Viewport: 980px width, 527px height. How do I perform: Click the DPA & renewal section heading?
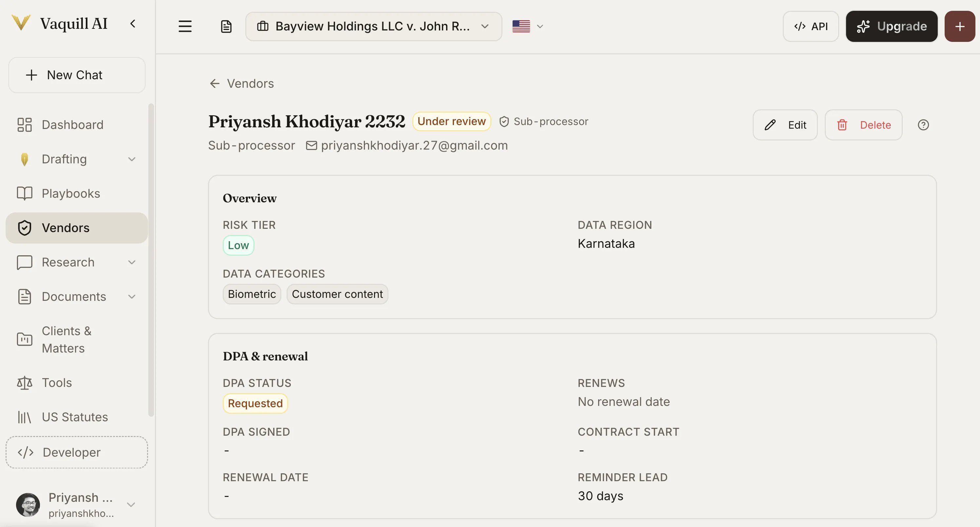click(x=265, y=357)
